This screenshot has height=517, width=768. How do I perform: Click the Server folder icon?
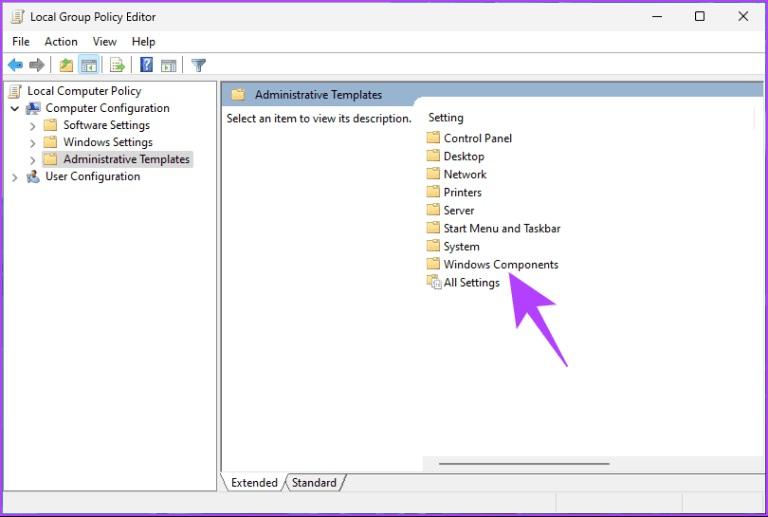tap(433, 210)
